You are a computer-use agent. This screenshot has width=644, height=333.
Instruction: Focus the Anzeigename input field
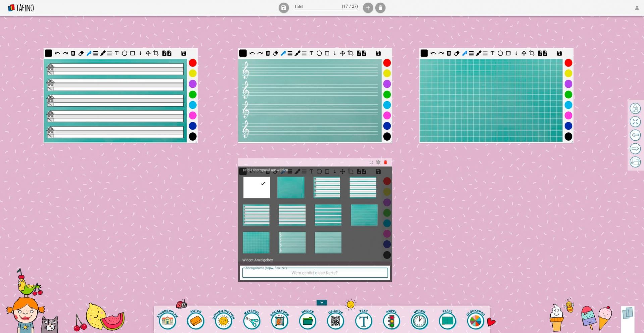(x=315, y=273)
